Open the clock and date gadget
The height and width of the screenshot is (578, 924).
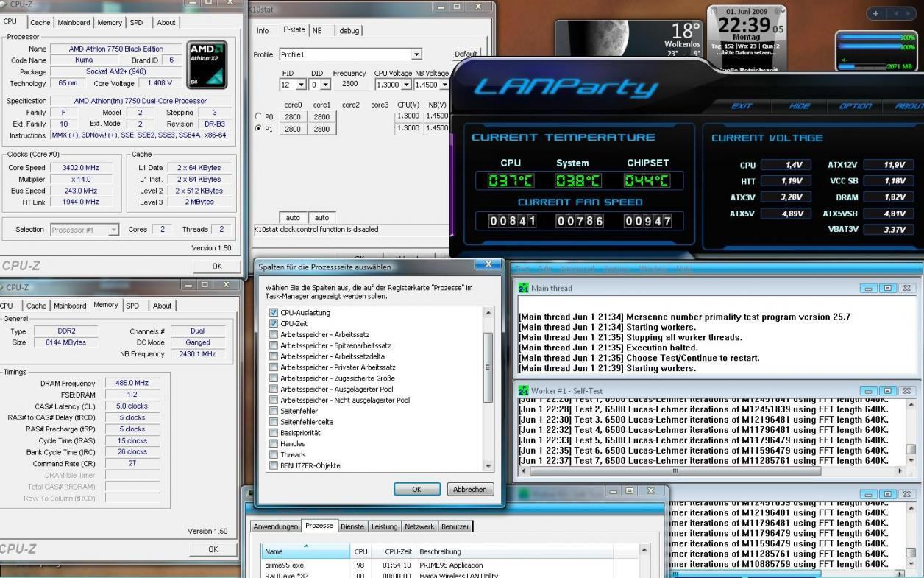coord(747,37)
